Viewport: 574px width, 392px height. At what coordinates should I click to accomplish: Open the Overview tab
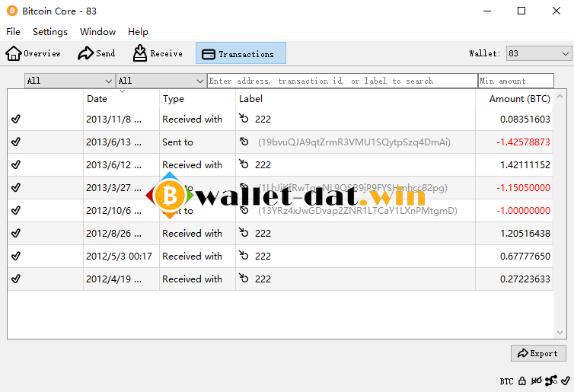(x=33, y=53)
